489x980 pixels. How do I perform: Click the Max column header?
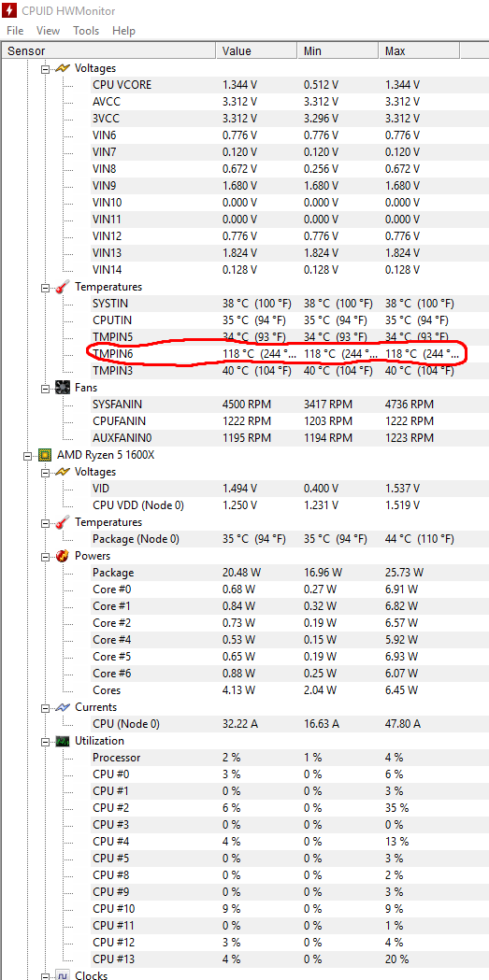pos(419,51)
